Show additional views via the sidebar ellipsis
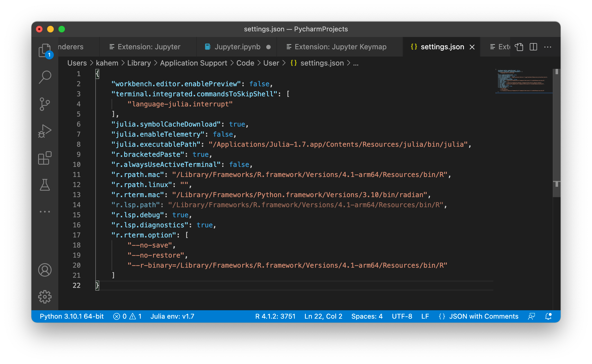Screen dimensions: 592x364 pos(45,212)
